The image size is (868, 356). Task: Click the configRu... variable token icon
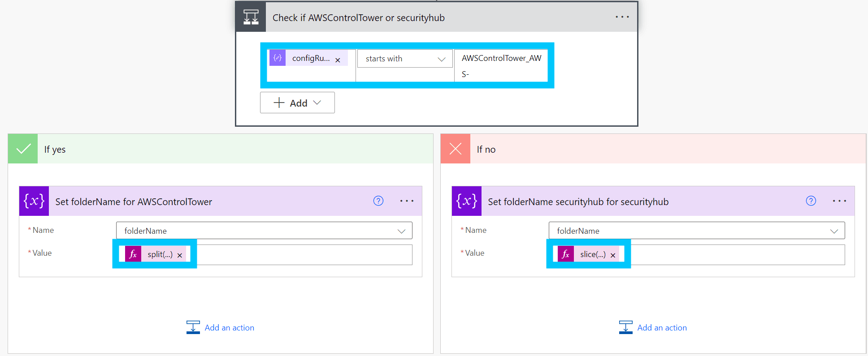tap(278, 58)
